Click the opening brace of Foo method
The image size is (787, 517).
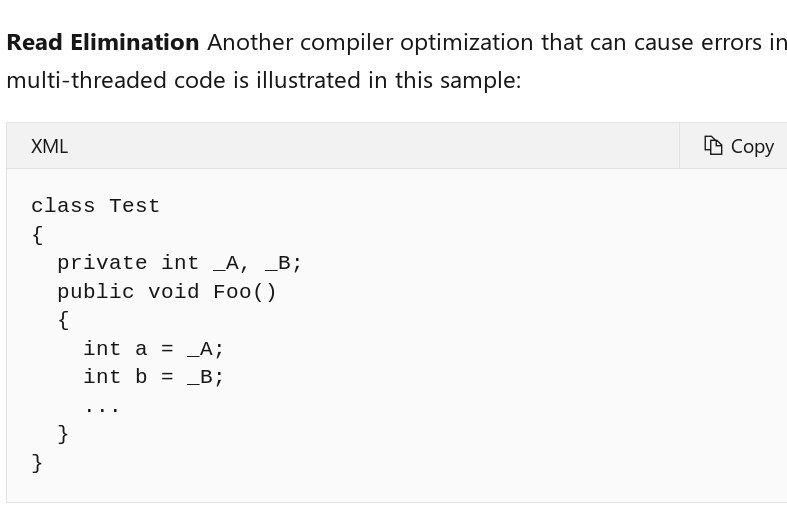(63, 320)
